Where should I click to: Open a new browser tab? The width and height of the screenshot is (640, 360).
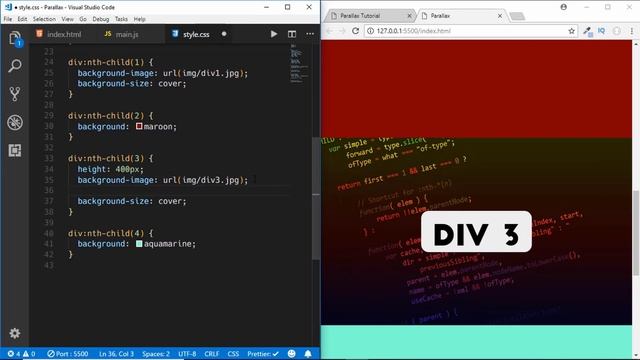(517, 16)
